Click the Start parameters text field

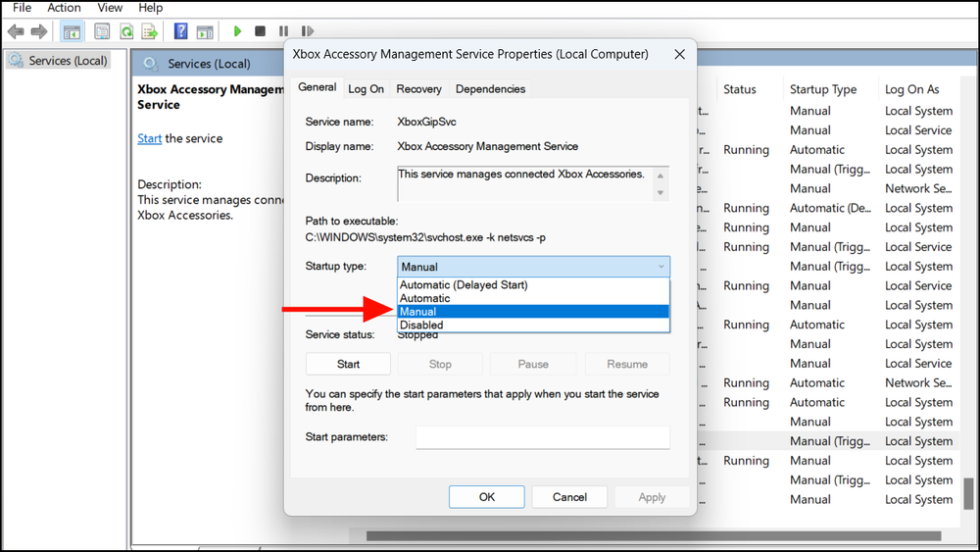pos(542,437)
